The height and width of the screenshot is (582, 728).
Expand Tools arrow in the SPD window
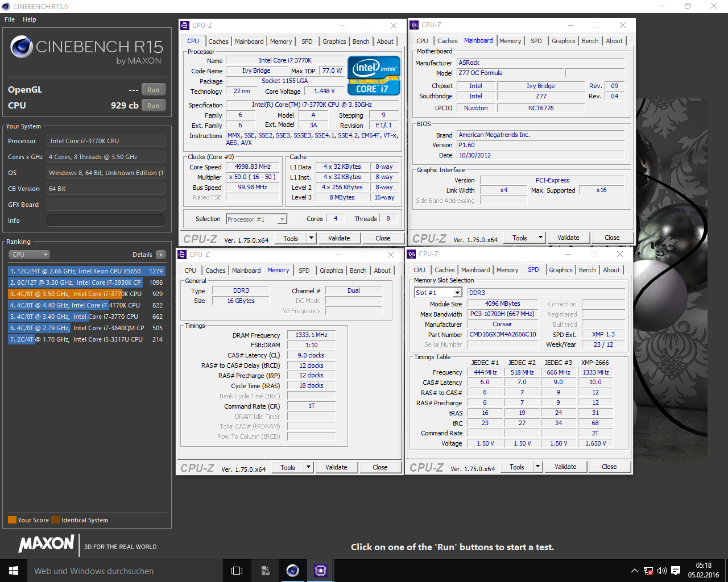pyautogui.click(x=537, y=467)
